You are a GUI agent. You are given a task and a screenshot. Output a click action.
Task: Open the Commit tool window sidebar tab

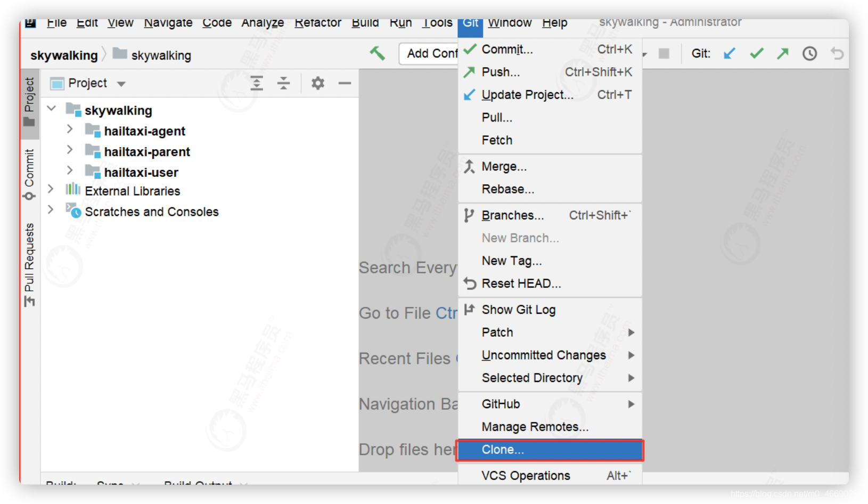tap(29, 174)
